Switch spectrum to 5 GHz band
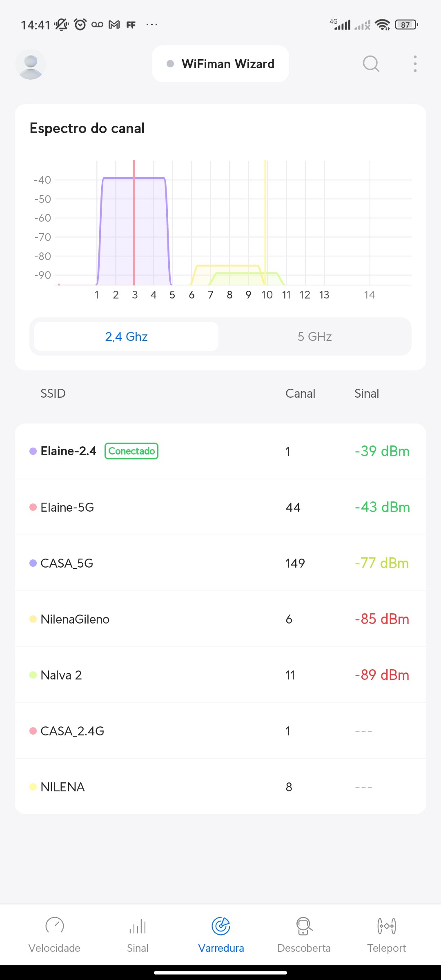 (x=314, y=336)
